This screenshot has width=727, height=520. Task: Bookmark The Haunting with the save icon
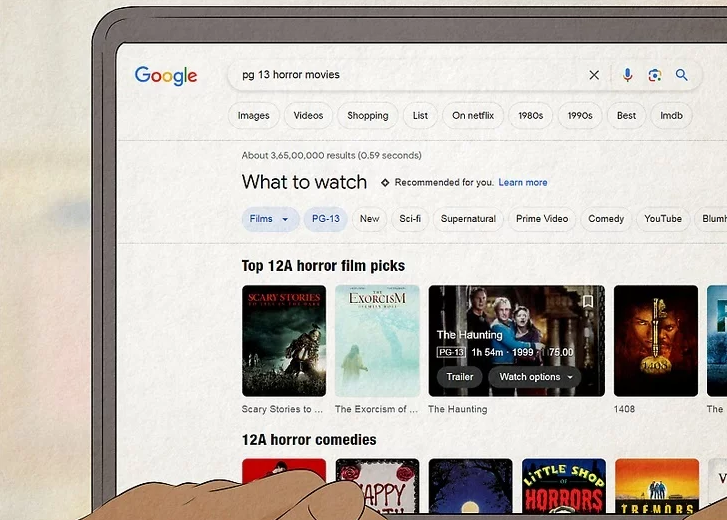587,301
